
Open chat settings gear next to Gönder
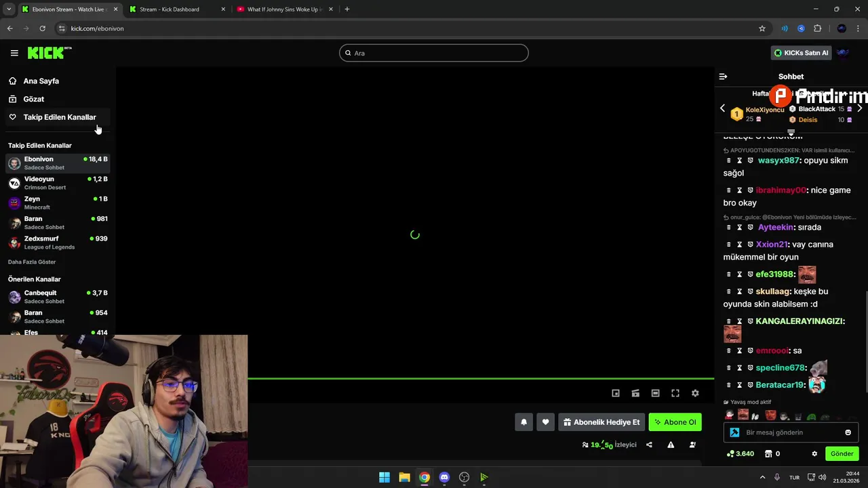tap(814, 453)
